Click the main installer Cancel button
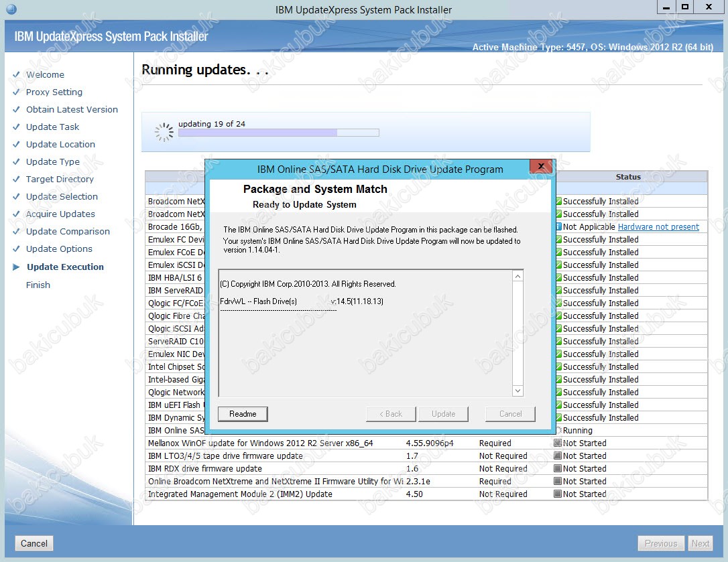Image resolution: width=728 pixels, height=562 pixels. point(34,543)
